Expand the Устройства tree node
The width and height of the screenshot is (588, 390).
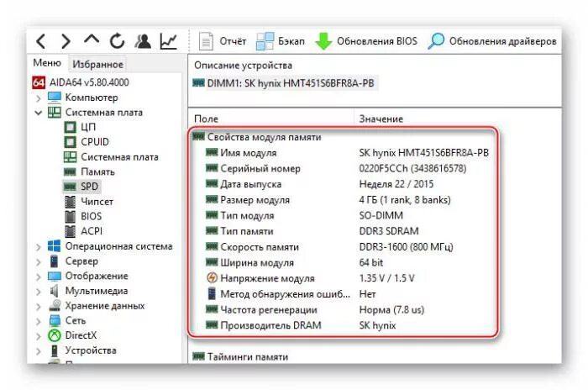click(39, 351)
